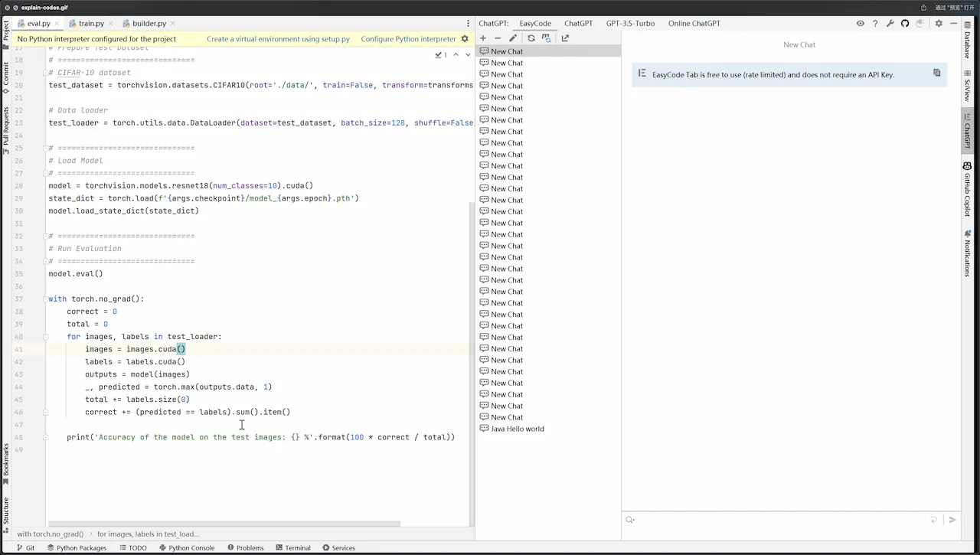Rename chat with the pencil icon
Screen dimensions: 980x555
tap(513, 38)
